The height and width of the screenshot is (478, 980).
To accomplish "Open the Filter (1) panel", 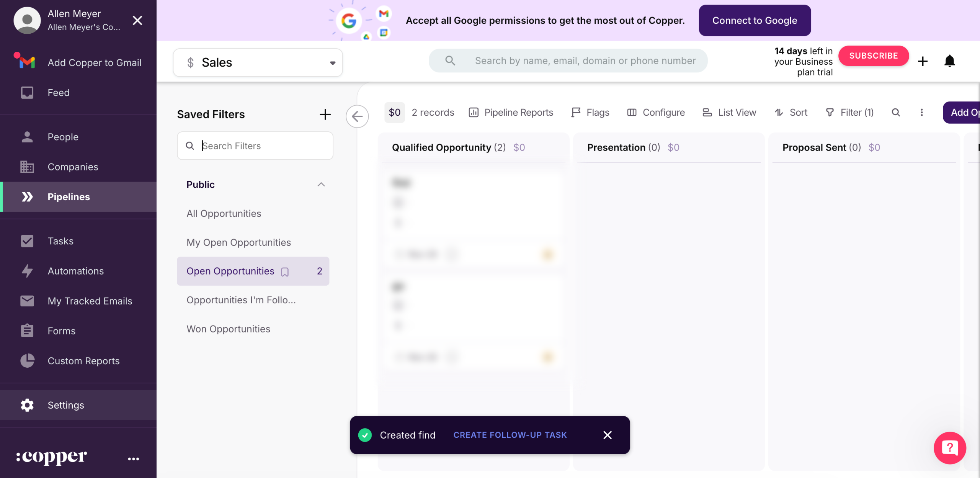I will [x=850, y=113].
